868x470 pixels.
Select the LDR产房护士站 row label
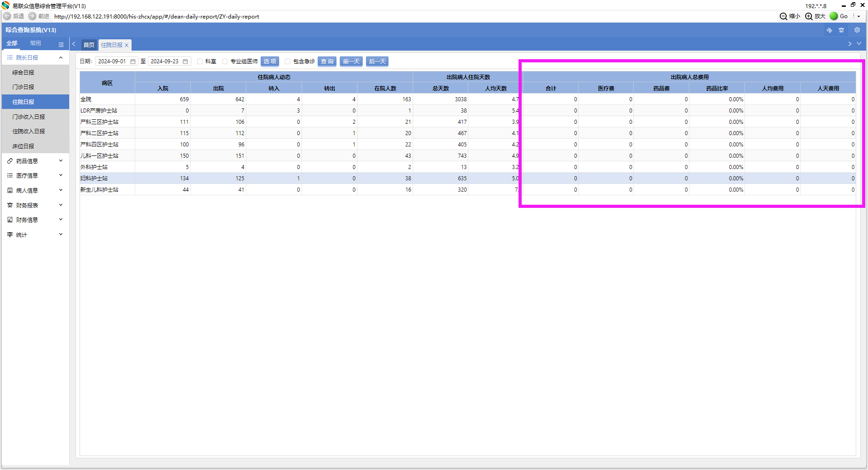pyautogui.click(x=99, y=111)
